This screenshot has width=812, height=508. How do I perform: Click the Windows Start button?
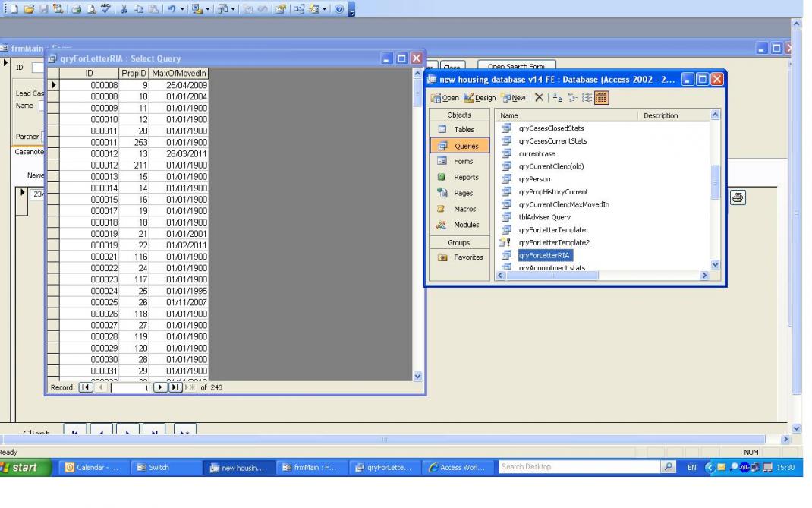(25, 467)
